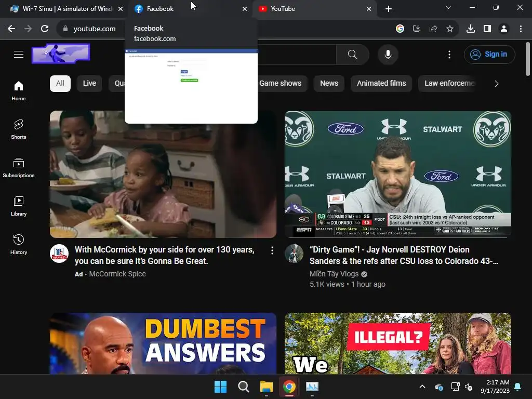Select the Live category chip
Viewport: 532px width, 399px height.
coord(89,84)
